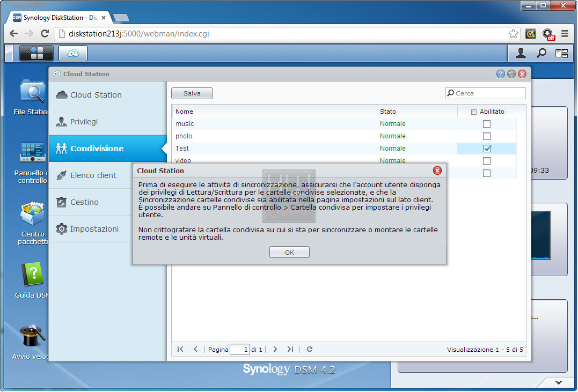578x392 pixels.
Task: Open Cestino sidebar section
Action: (91, 202)
